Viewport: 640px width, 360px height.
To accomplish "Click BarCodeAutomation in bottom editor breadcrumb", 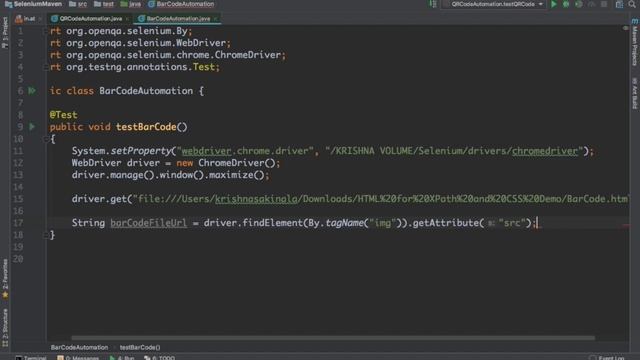I will point(79,347).
